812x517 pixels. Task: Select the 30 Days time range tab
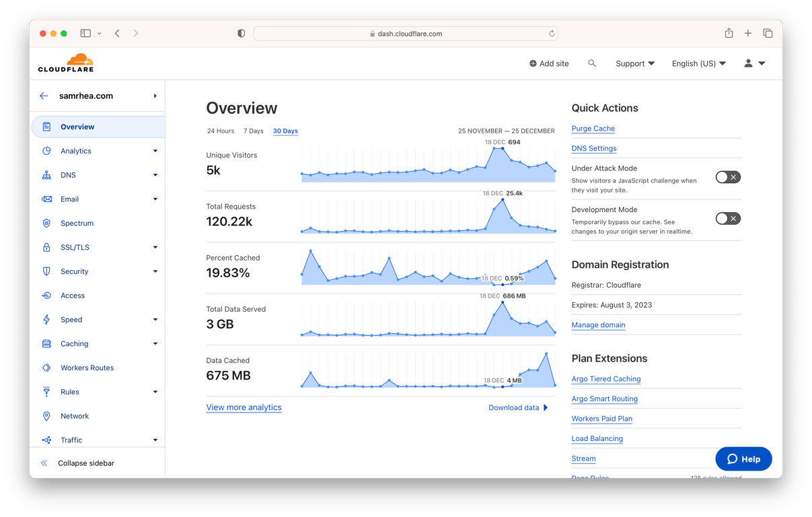pos(285,131)
